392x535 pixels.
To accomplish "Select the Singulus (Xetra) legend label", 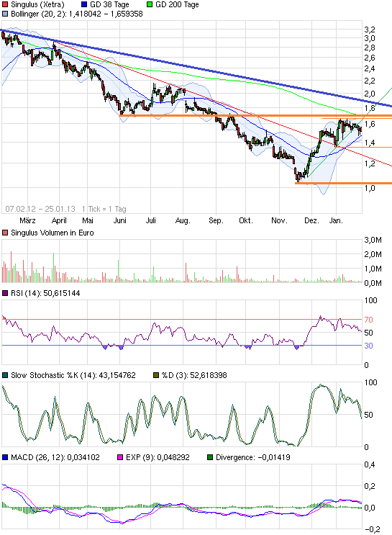I will (x=37, y=5).
